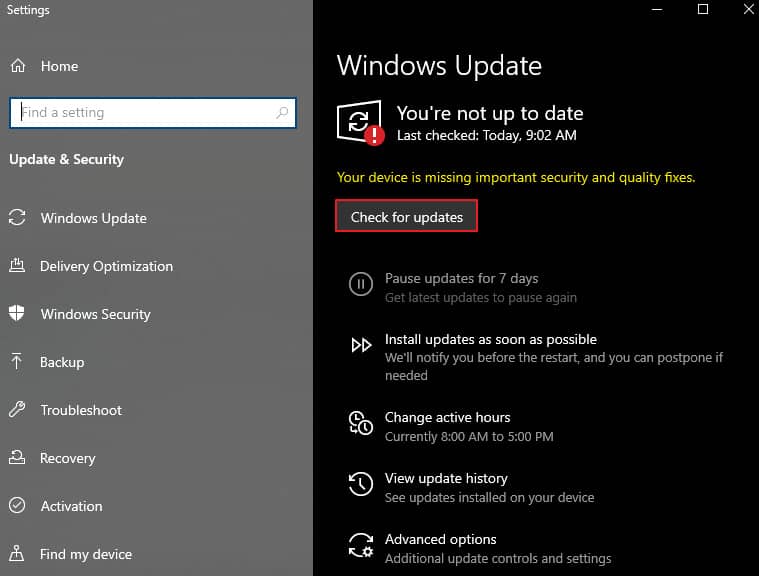The height and width of the screenshot is (576, 759).
Task: Click 'Currently 8:00 AM to 5:00 PM' text
Action: pos(469,437)
